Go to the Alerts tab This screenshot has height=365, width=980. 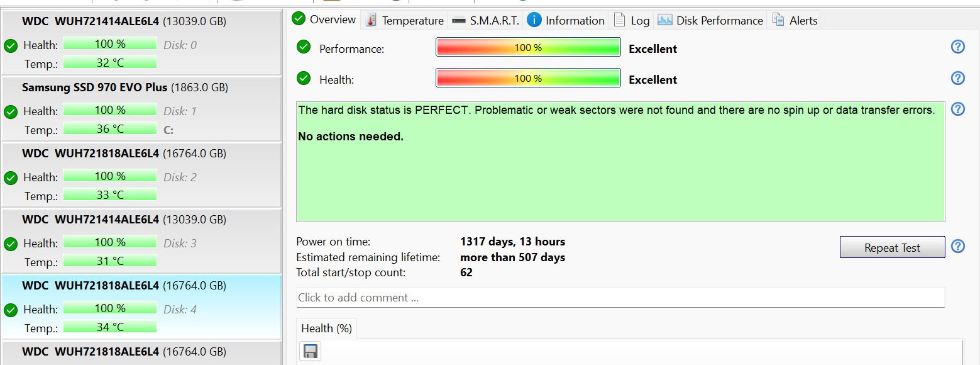coord(796,20)
